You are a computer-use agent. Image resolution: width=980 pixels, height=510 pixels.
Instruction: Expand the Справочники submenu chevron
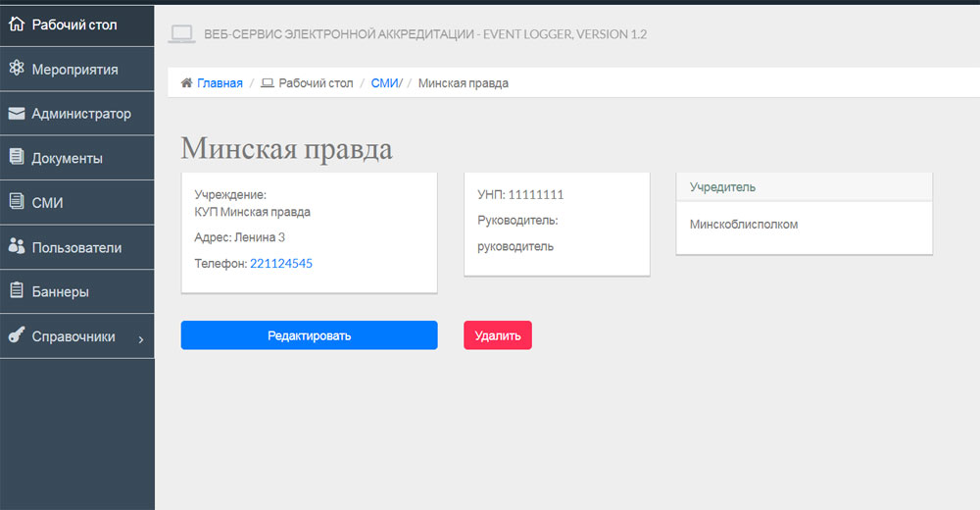click(140, 339)
